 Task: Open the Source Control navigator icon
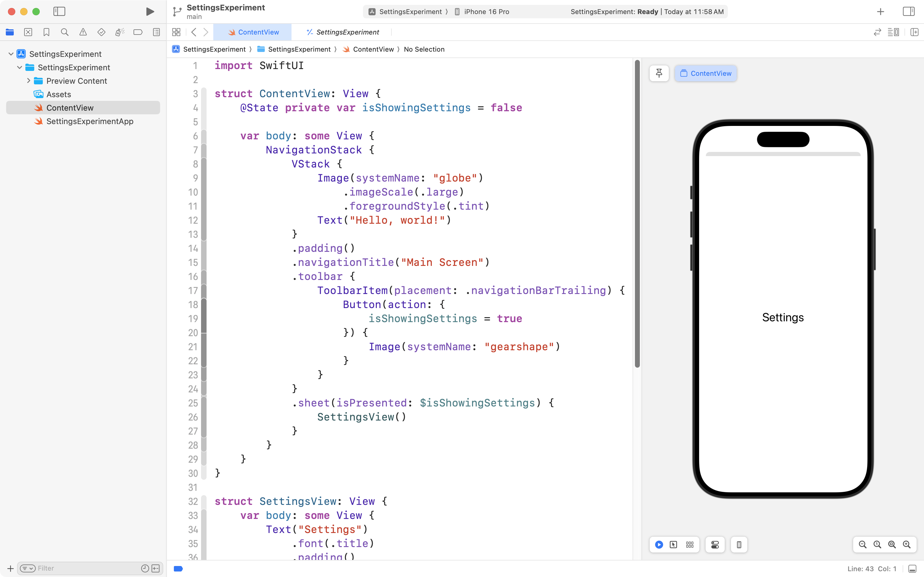28,32
